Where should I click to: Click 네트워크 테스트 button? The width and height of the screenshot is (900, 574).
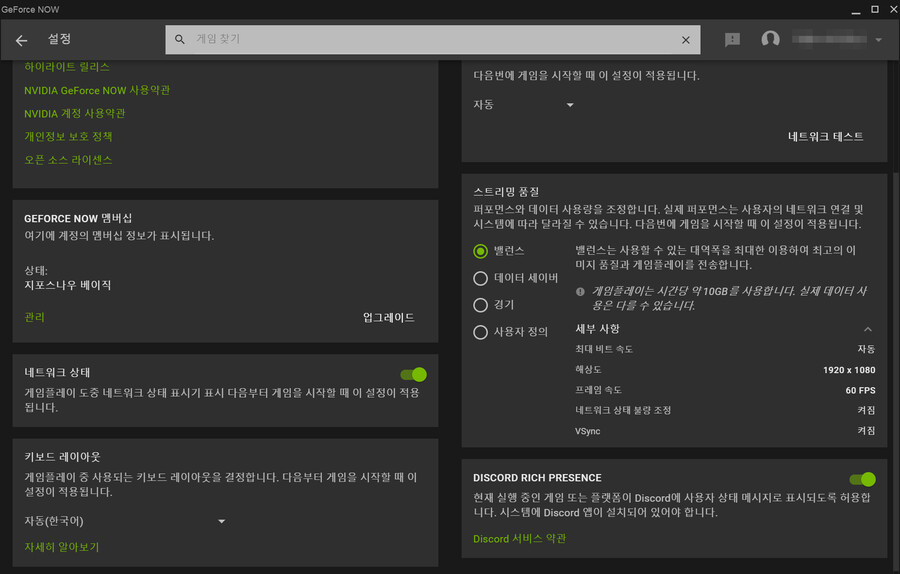[825, 137]
